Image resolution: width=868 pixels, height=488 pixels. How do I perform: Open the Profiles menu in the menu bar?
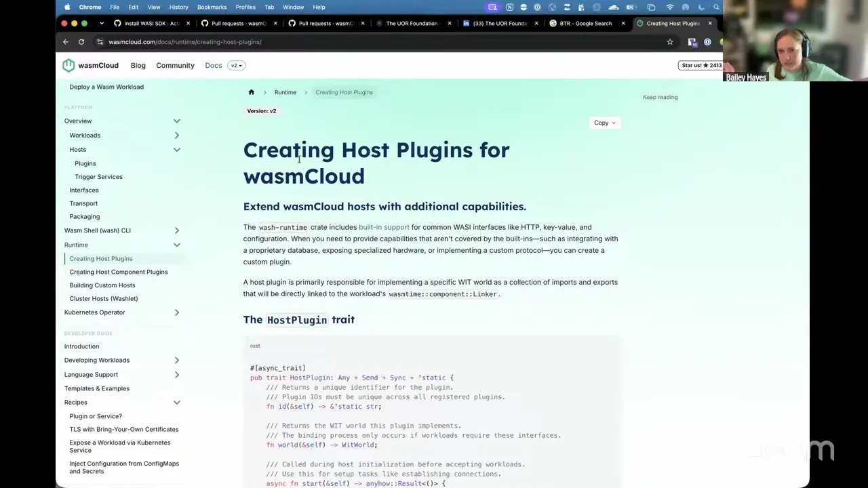pos(245,7)
